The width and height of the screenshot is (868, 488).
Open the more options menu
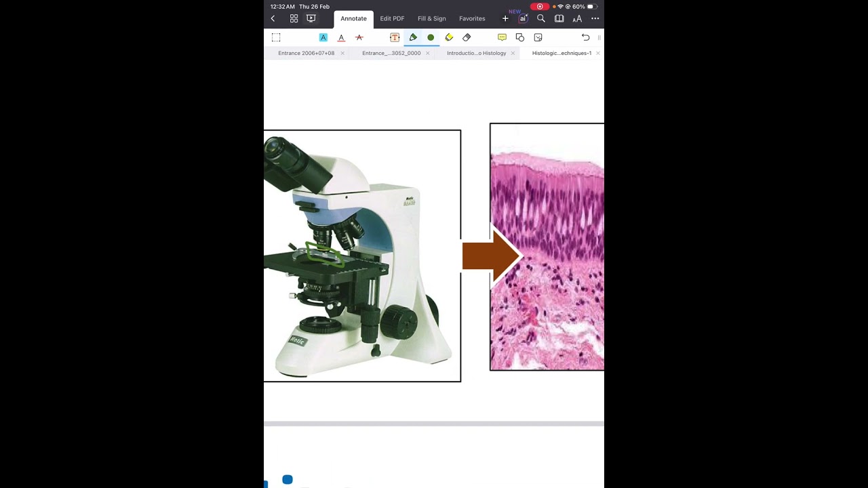pos(595,19)
